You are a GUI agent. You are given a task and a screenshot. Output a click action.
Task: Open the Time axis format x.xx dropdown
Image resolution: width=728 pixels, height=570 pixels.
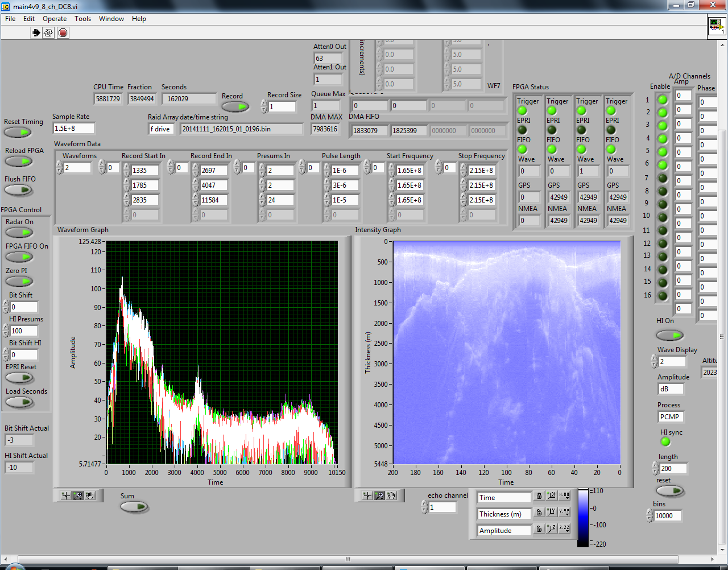point(564,496)
